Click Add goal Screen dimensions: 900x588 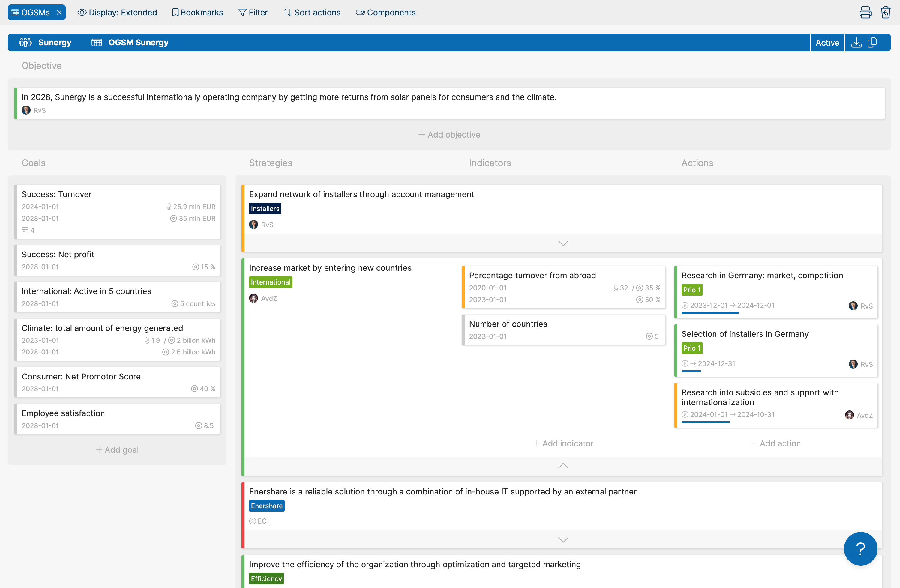117,450
